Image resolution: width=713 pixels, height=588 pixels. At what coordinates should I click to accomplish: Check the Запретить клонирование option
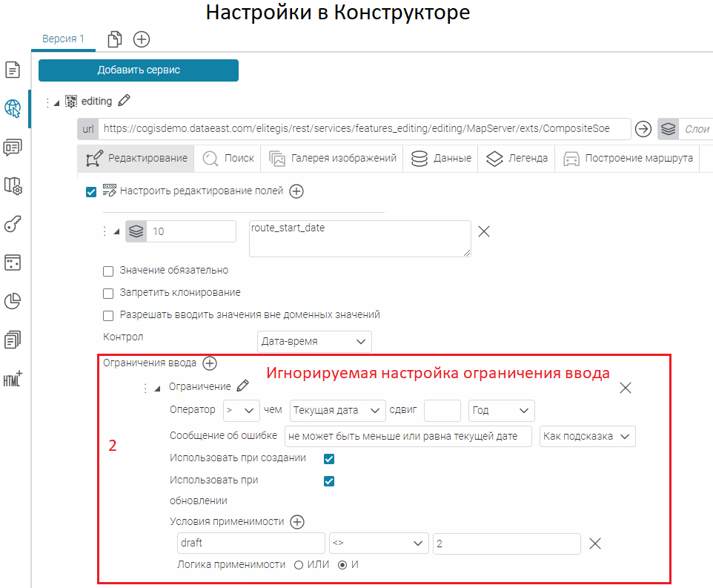point(108,293)
